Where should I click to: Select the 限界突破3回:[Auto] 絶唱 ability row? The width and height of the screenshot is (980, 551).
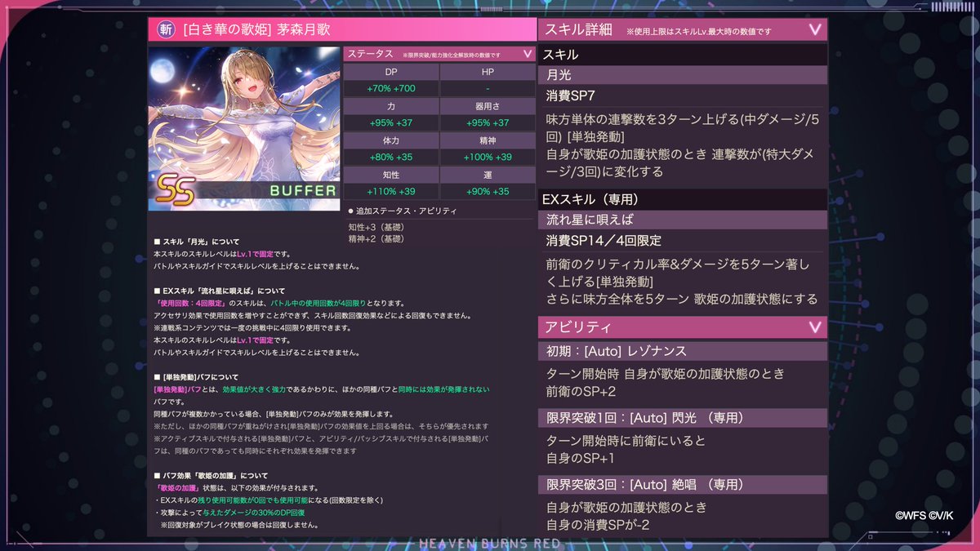click(683, 485)
